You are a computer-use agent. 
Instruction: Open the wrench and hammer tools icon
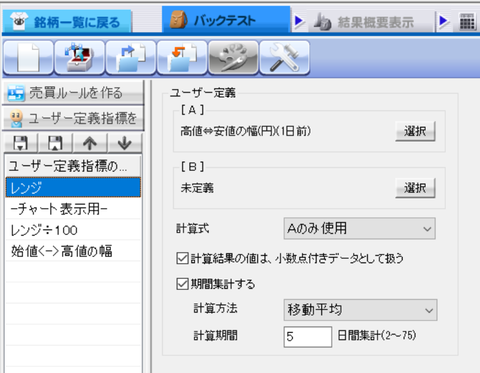[x=284, y=58]
